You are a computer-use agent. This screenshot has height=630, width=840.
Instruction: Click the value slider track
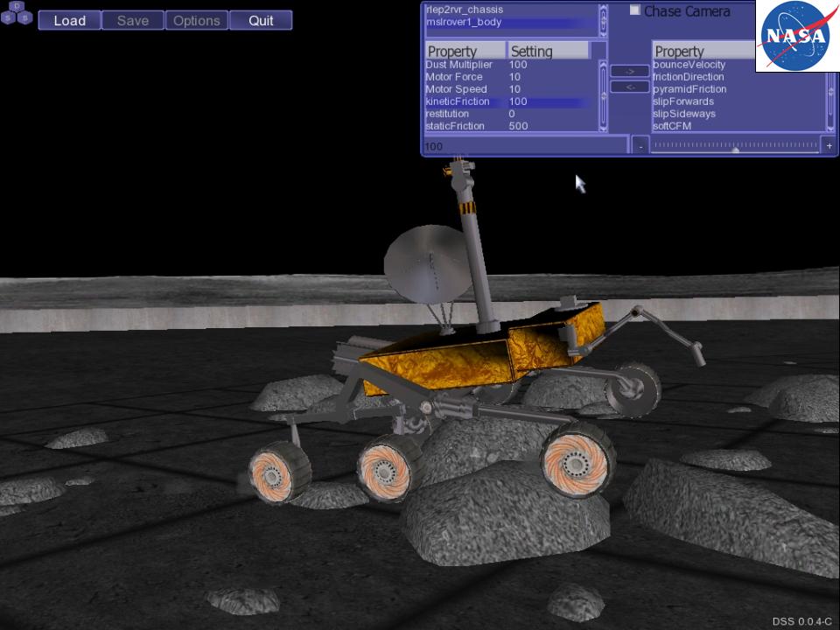coord(735,146)
